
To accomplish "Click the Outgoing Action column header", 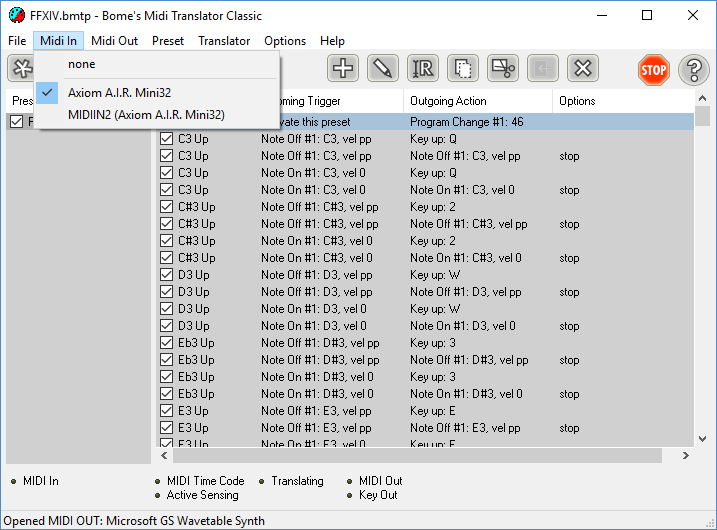I will point(449,101).
